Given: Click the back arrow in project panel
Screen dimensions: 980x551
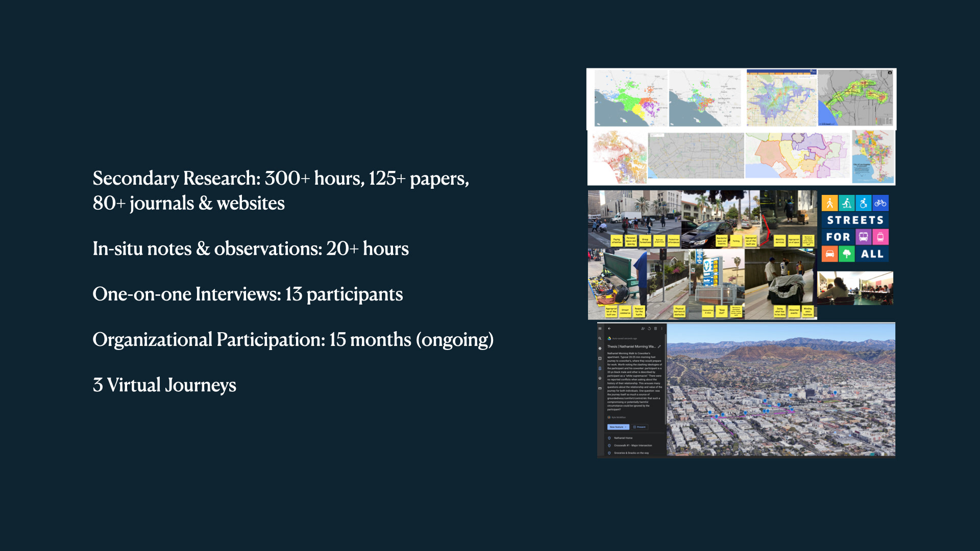Looking at the screenshot, I should pos(609,329).
